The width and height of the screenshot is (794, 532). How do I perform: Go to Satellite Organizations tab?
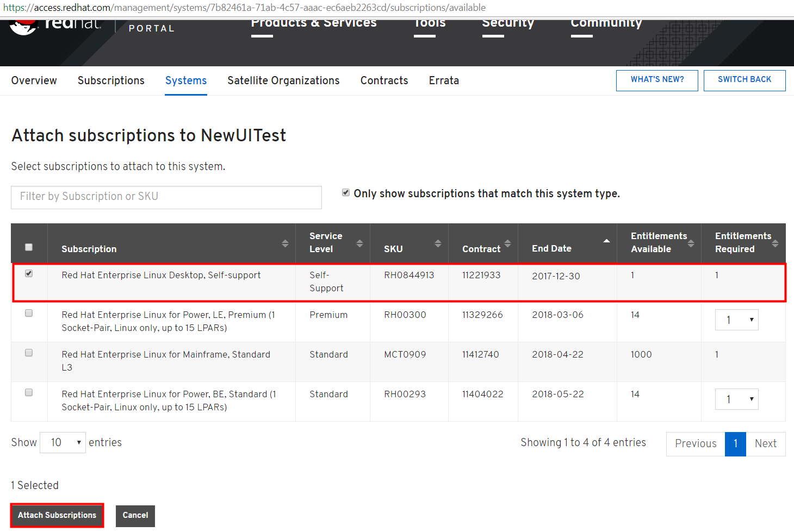click(x=283, y=80)
